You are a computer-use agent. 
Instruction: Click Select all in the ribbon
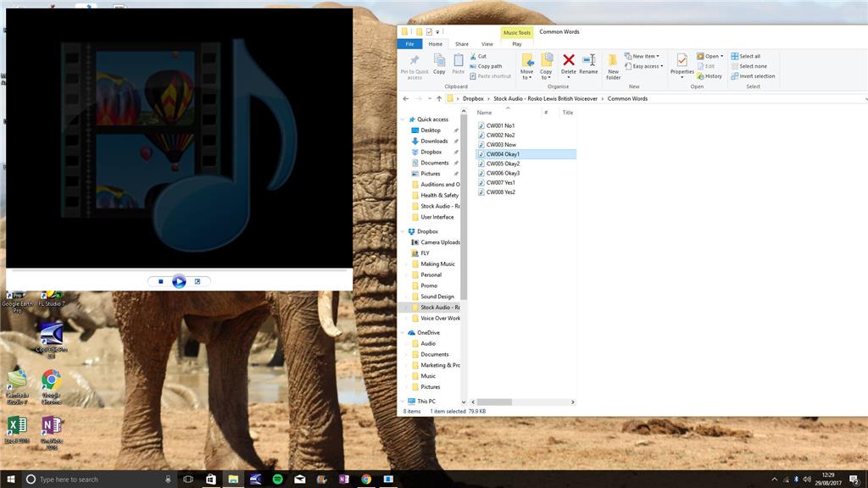click(749, 57)
